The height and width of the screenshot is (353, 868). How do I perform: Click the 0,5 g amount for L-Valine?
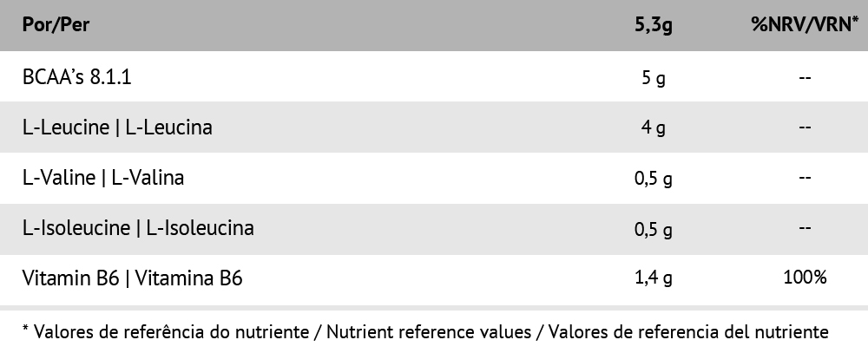(654, 180)
